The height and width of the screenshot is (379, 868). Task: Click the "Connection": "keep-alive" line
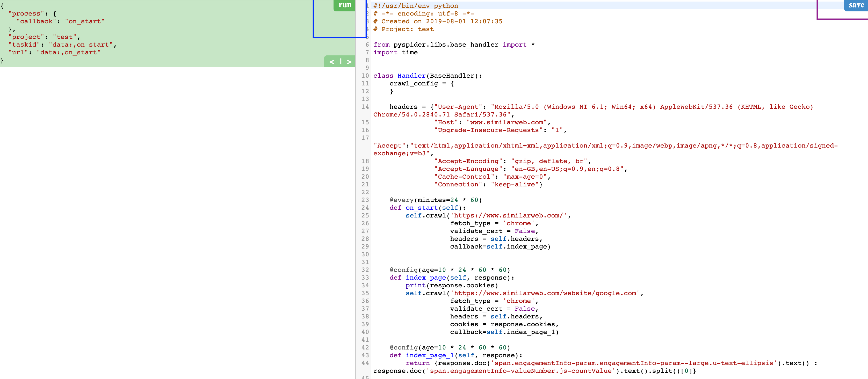[x=488, y=184]
